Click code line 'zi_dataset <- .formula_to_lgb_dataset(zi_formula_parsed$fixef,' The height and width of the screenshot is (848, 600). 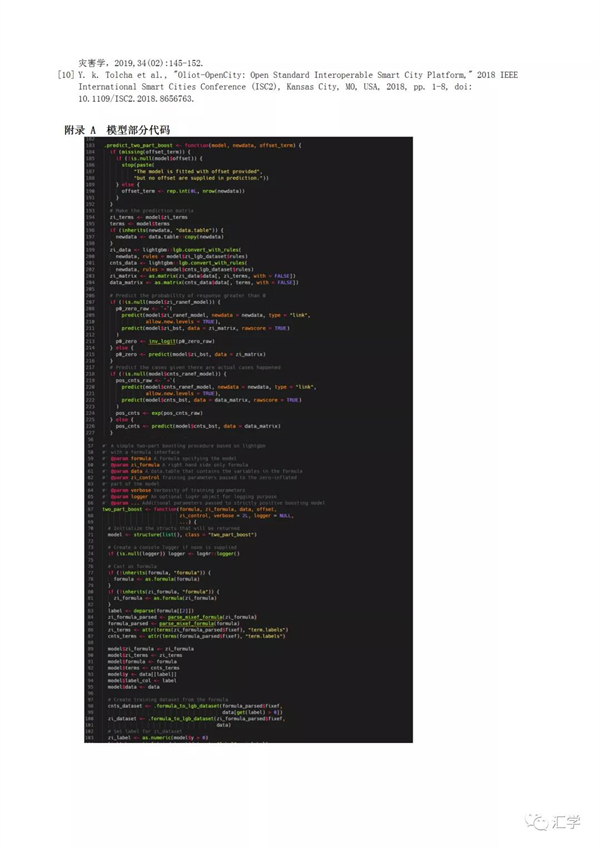coord(196,719)
